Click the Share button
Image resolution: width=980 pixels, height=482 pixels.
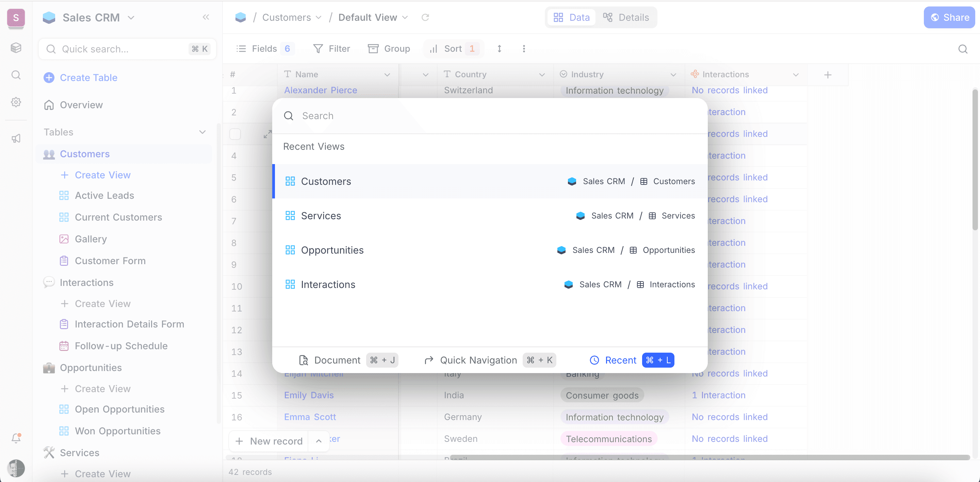pos(949,17)
